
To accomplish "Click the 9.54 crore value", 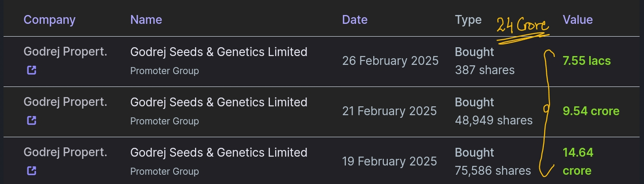I will coord(591,111).
